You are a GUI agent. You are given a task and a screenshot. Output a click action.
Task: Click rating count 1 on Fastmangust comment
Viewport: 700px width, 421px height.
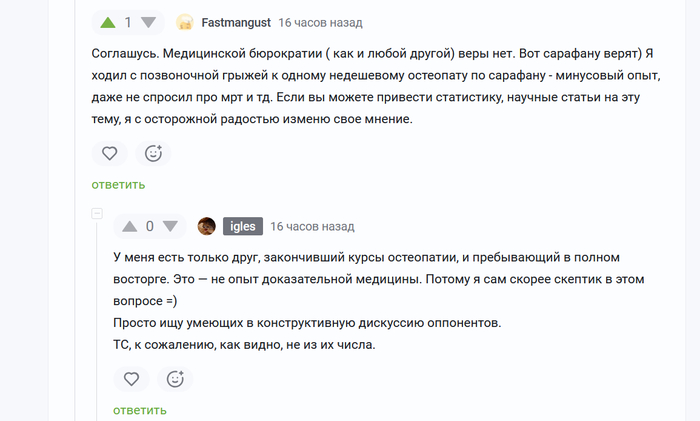point(128,22)
